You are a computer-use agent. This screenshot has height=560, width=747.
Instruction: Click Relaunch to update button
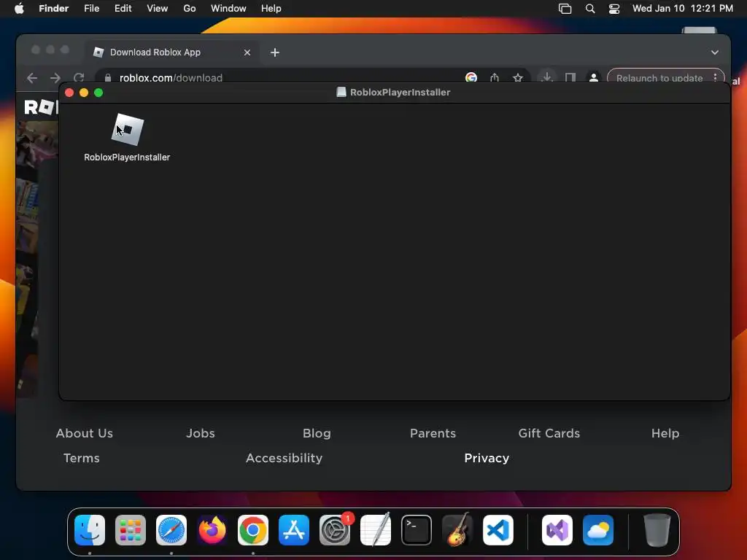pos(659,77)
